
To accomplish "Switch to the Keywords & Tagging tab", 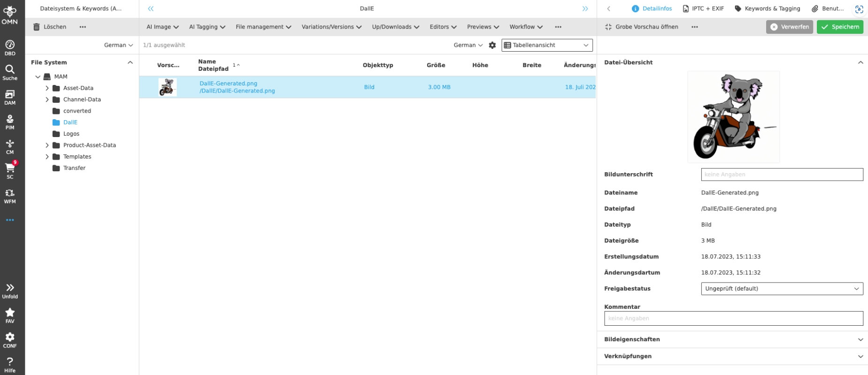I will tap(768, 8).
